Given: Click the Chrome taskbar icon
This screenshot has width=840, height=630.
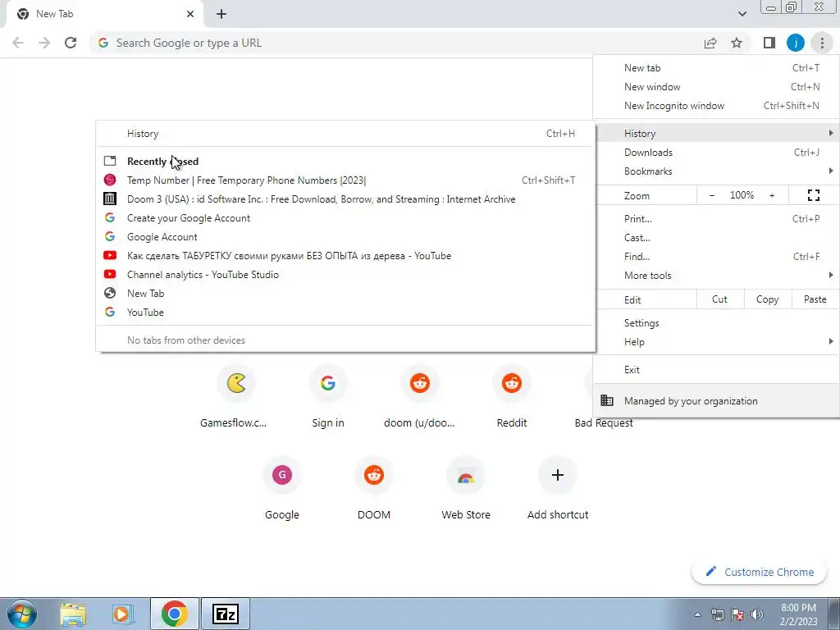Looking at the screenshot, I should click(x=174, y=614).
